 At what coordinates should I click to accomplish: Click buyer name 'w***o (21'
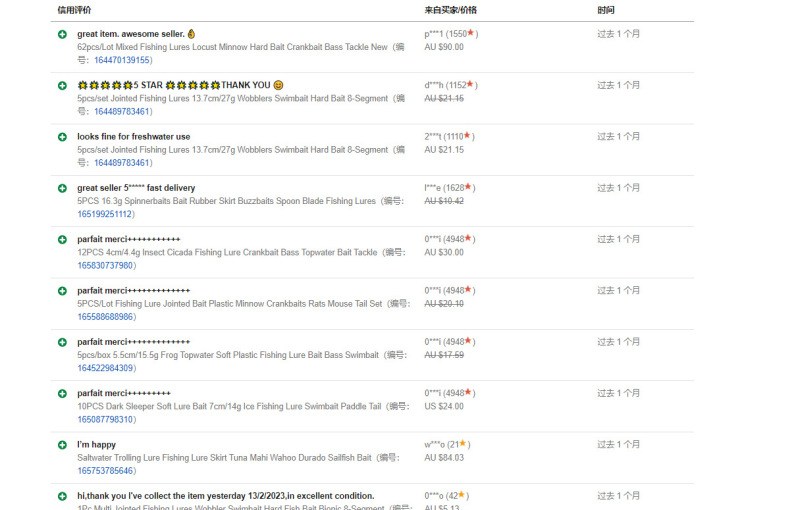441,445
